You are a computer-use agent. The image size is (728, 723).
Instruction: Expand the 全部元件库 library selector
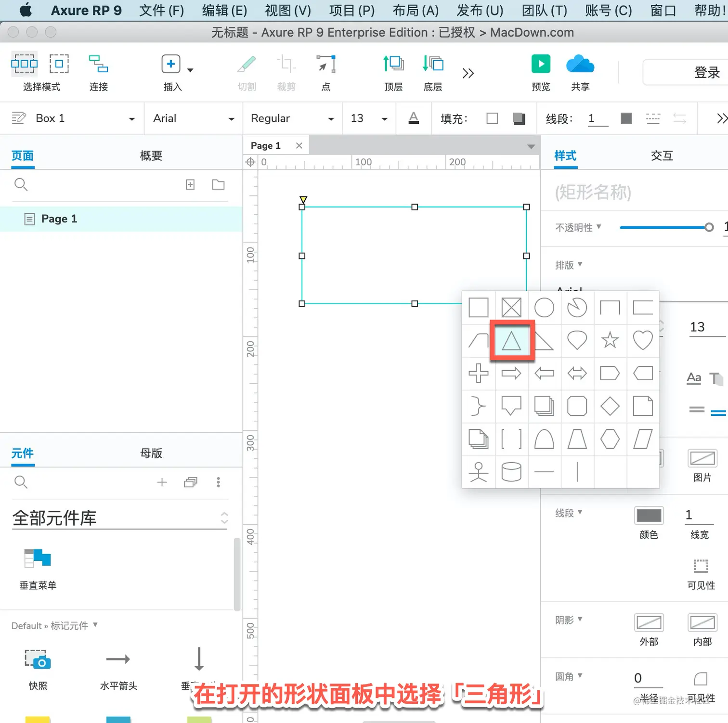tap(224, 518)
